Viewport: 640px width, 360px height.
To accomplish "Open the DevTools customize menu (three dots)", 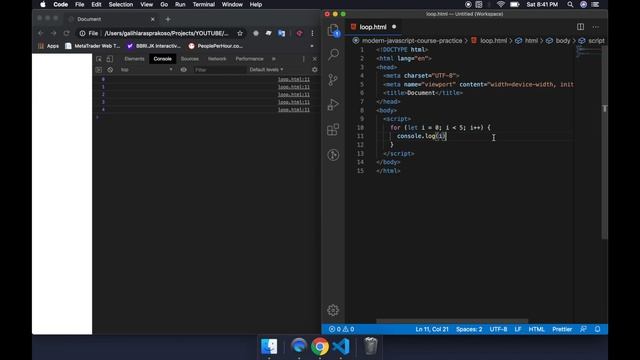I will (x=303, y=59).
